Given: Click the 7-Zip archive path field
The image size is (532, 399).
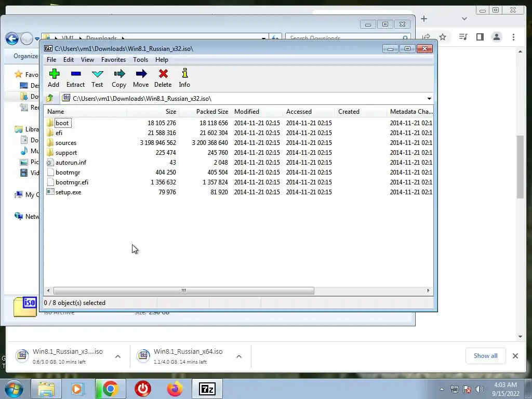Looking at the screenshot, I should click(x=247, y=99).
